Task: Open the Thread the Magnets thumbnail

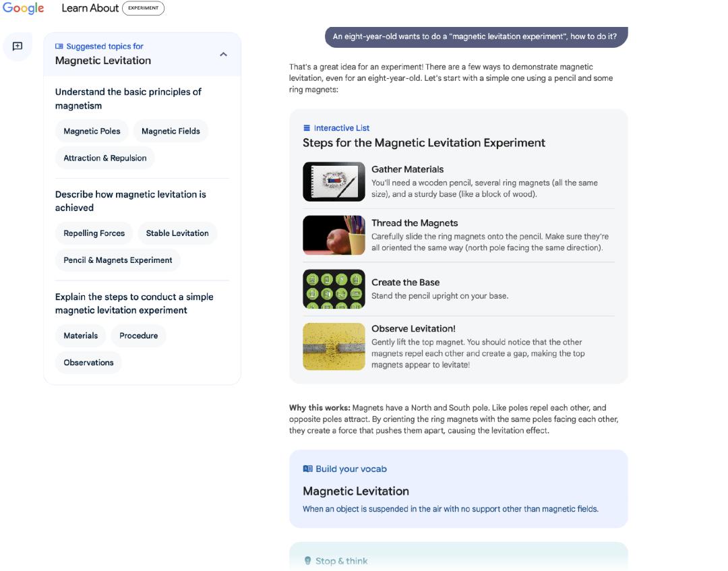Action: point(334,235)
